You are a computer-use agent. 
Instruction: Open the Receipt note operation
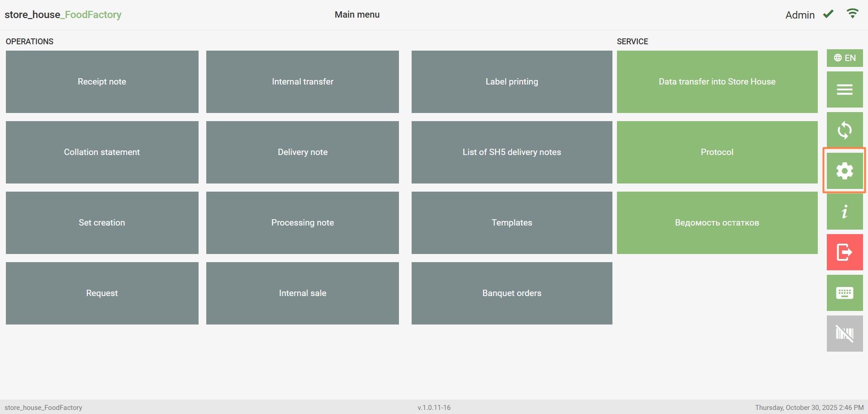tap(102, 82)
